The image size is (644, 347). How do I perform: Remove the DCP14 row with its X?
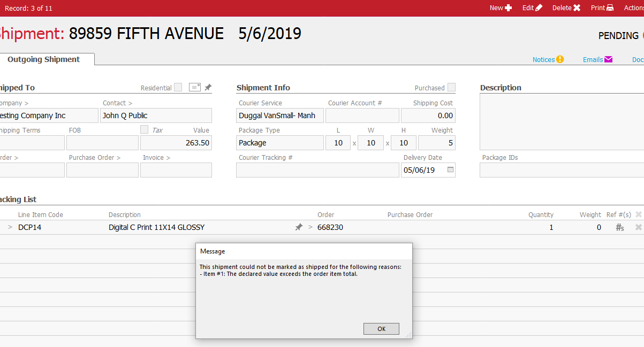click(638, 227)
